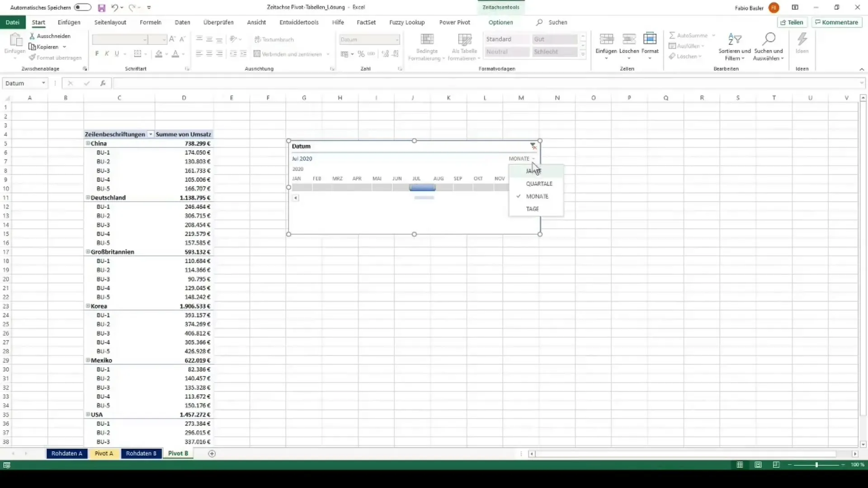Select JAHRE in time level menu

[536, 171]
